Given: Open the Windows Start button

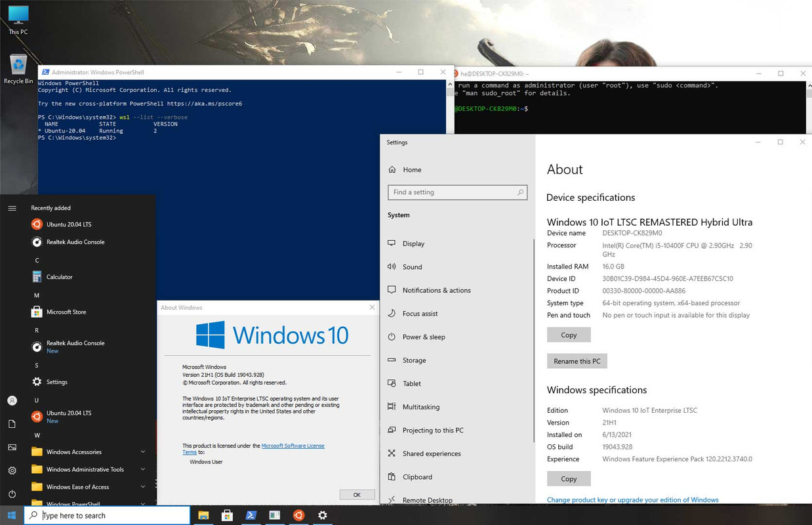Looking at the screenshot, I should [12, 515].
